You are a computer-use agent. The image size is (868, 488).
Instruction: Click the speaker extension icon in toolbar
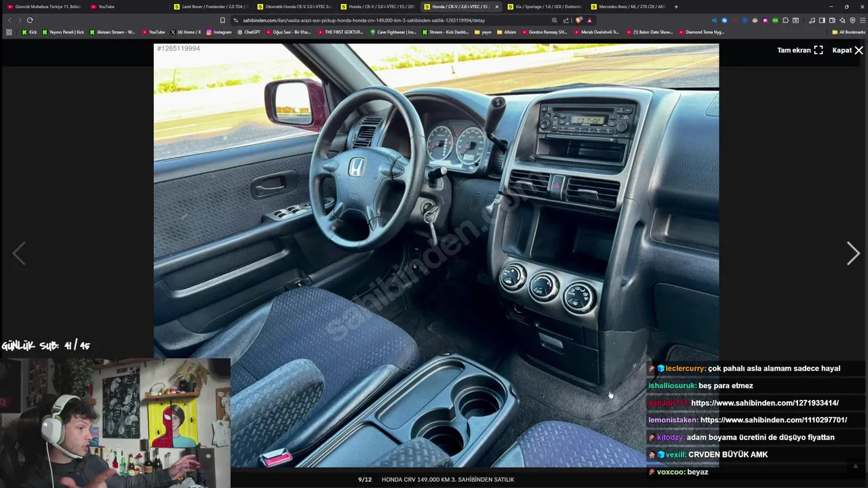(714, 20)
